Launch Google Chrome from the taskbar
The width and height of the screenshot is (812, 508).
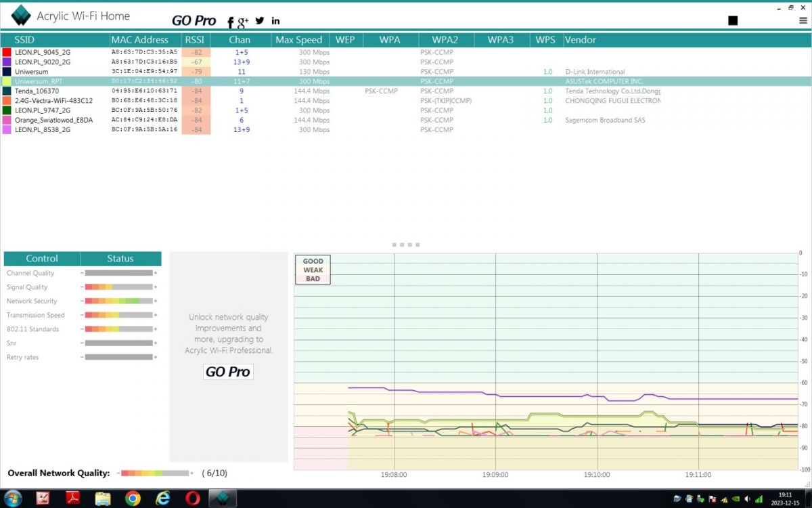pos(133,499)
